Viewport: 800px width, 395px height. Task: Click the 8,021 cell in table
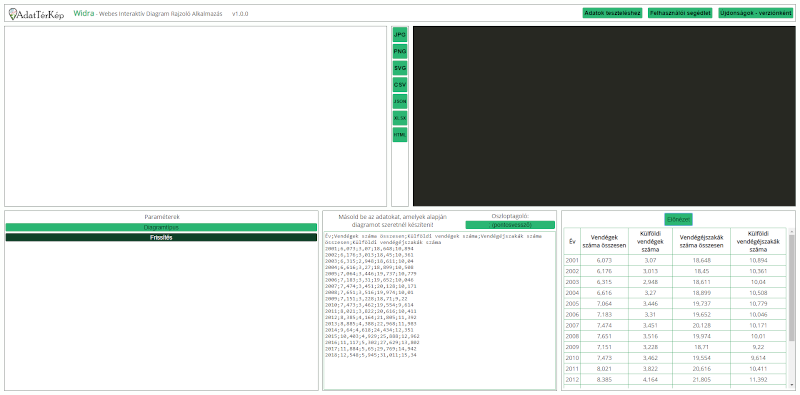[x=605, y=369]
